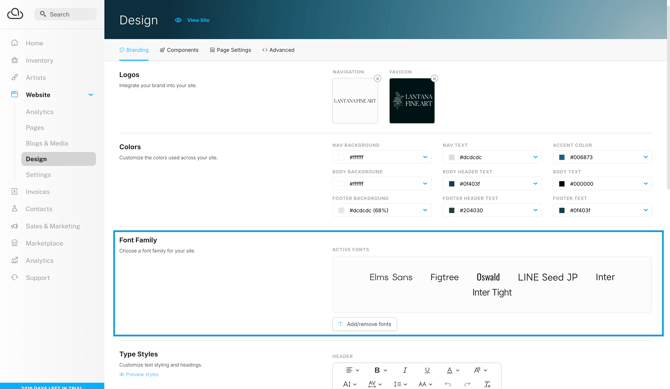Undo the last header style change

click(448, 384)
